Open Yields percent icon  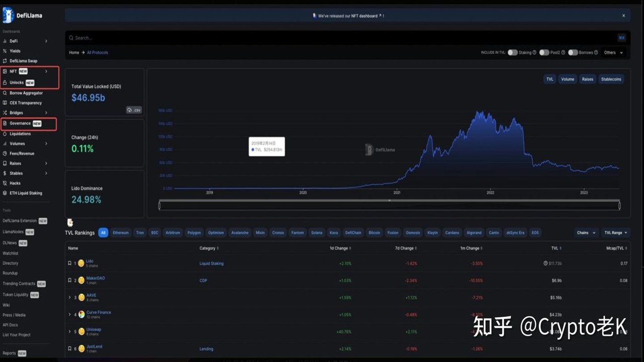tap(5, 51)
